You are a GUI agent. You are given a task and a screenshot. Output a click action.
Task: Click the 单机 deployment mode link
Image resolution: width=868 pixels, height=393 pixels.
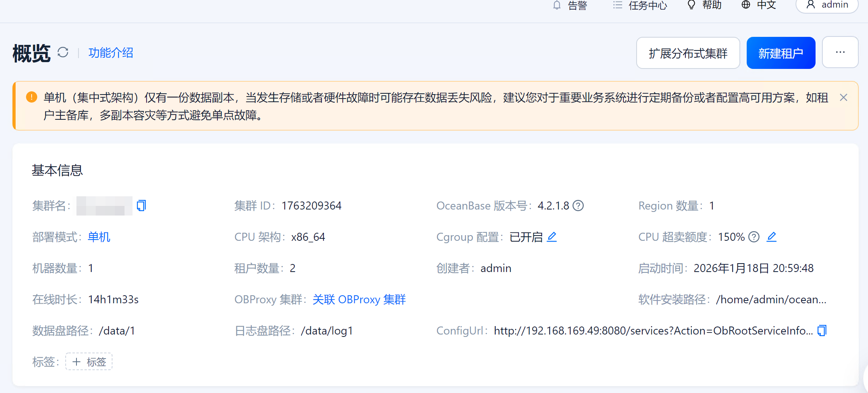99,237
